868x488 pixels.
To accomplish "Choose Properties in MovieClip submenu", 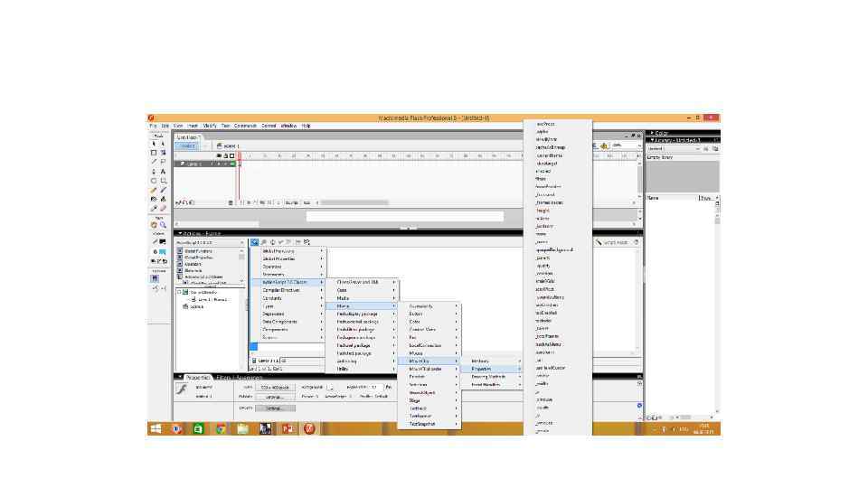I will (492, 369).
